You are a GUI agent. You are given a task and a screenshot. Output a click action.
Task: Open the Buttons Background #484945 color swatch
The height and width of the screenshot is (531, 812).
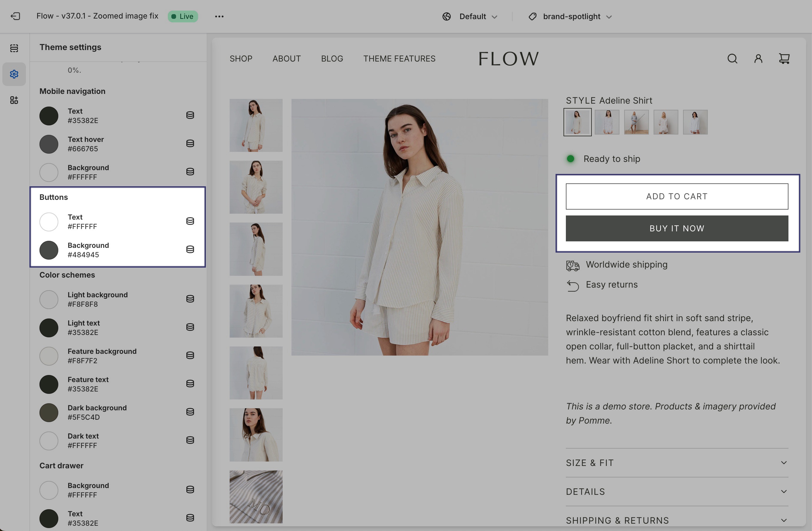(49, 250)
